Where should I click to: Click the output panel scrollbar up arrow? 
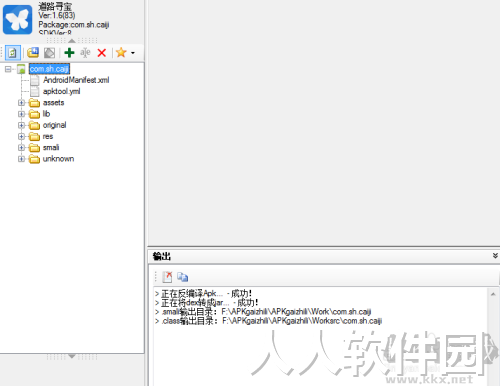pyautogui.click(x=493, y=294)
